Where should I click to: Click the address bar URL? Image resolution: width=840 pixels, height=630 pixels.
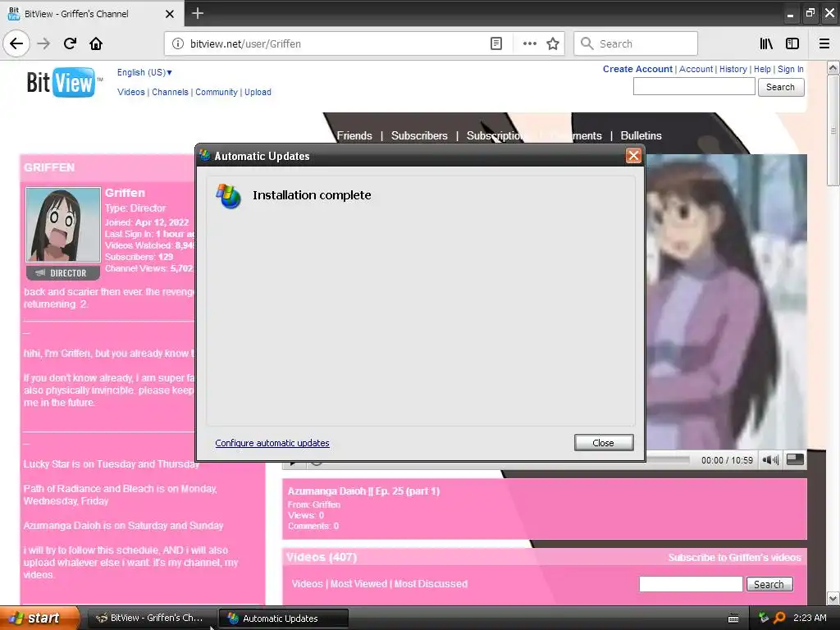coord(245,44)
